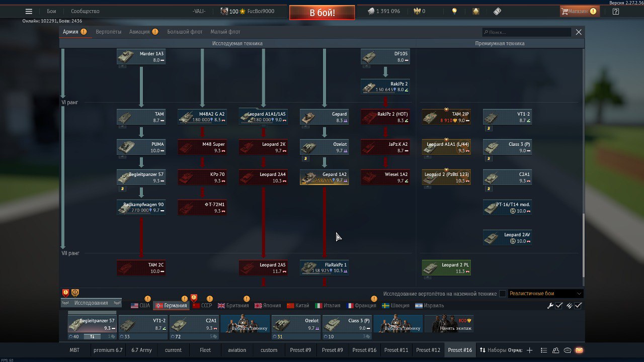Select the Британия nation tab
Viewport: 644px width, 362px height.
tap(233, 305)
